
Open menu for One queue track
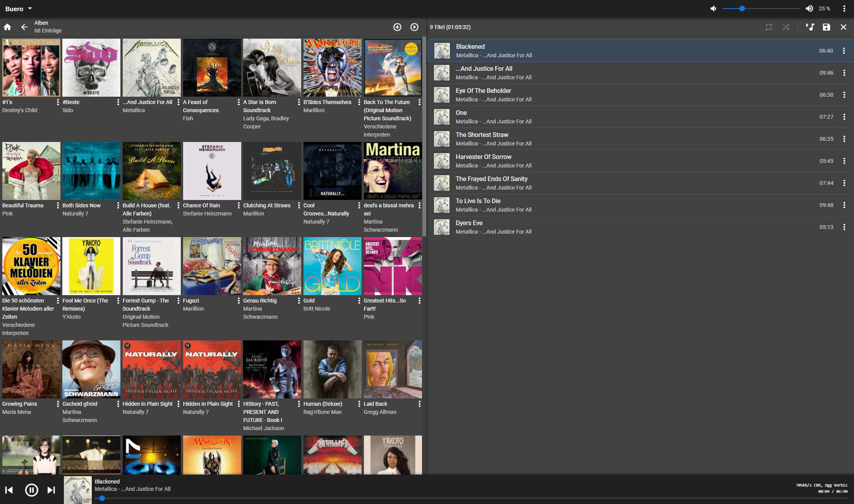844,117
